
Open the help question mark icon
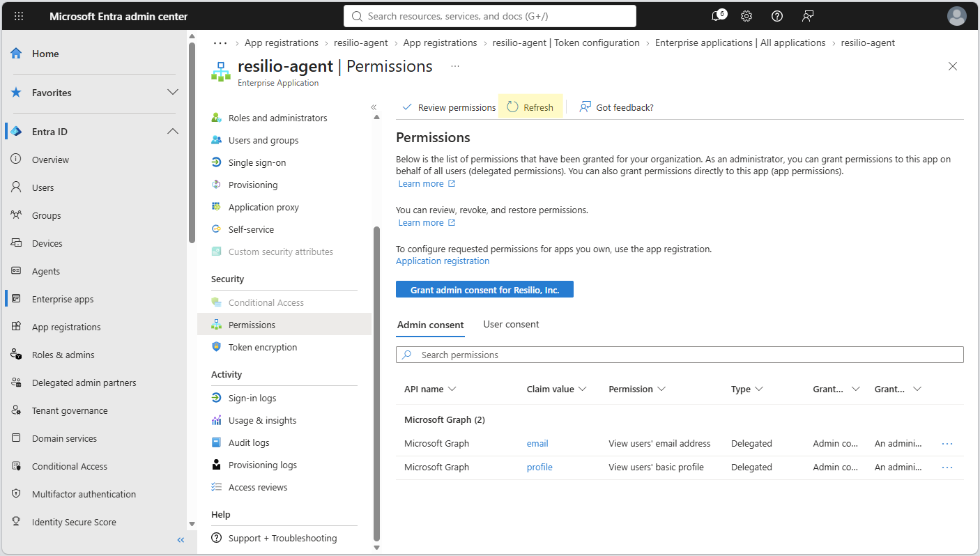pos(777,16)
